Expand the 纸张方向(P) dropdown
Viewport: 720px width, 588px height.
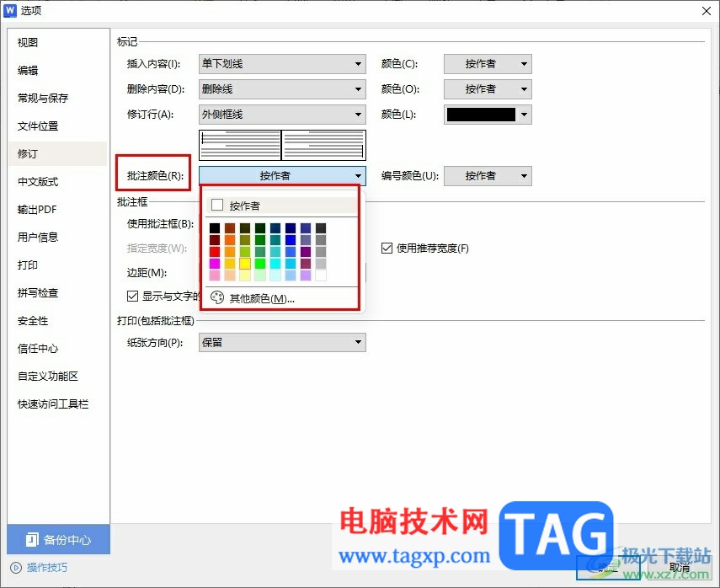click(282, 342)
